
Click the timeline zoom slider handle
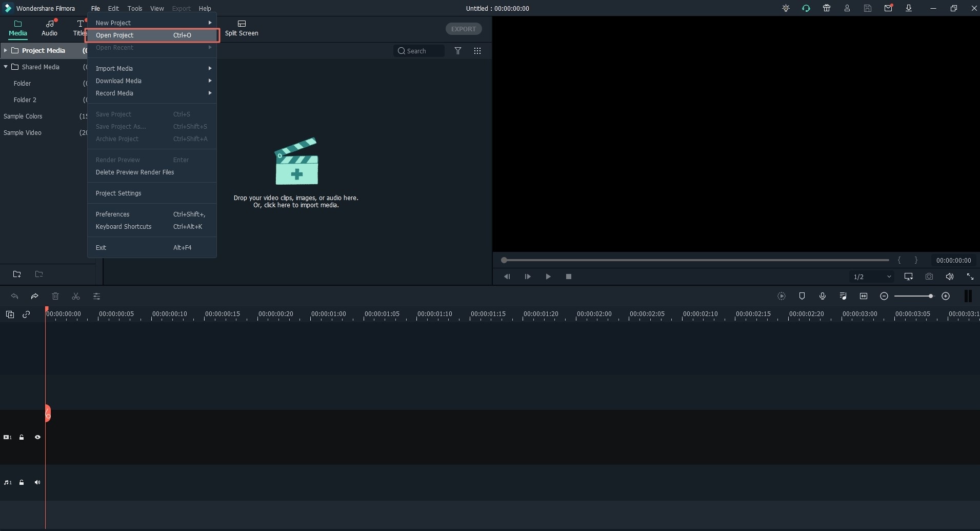pos(930,296)
